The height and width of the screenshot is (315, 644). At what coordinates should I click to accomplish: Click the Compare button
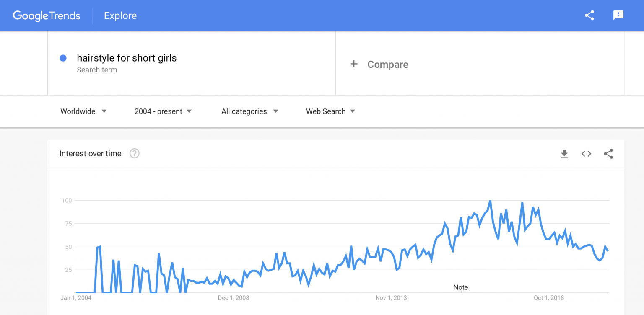pyautogui.click(x=387, y=65)
